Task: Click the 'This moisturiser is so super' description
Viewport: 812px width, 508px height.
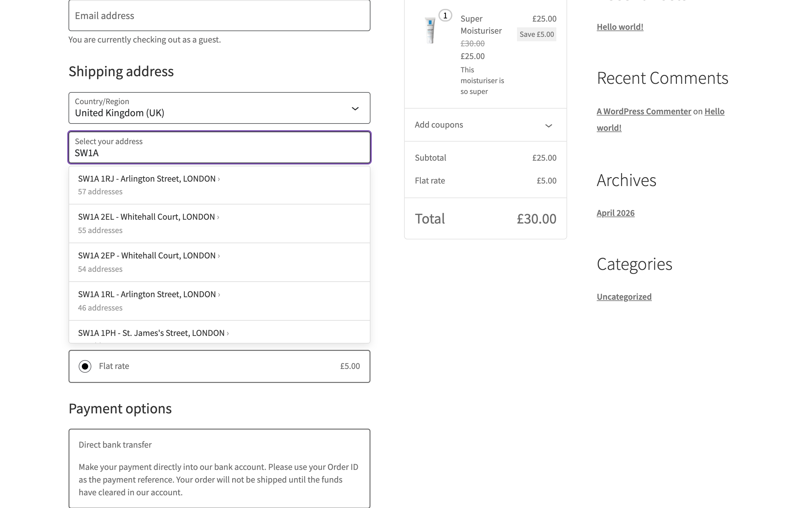Action: pyautogui.click(x=482, y=81)
